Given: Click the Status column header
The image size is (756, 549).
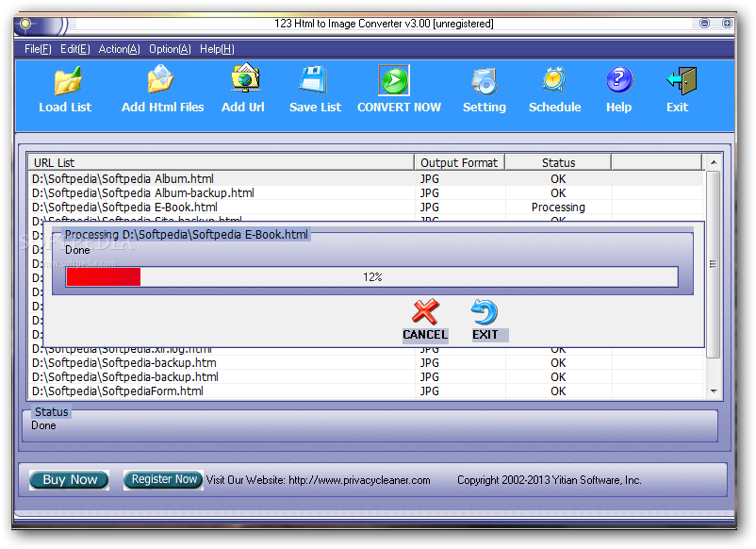Looking at the screenshot, I should [x=558, y=162].
